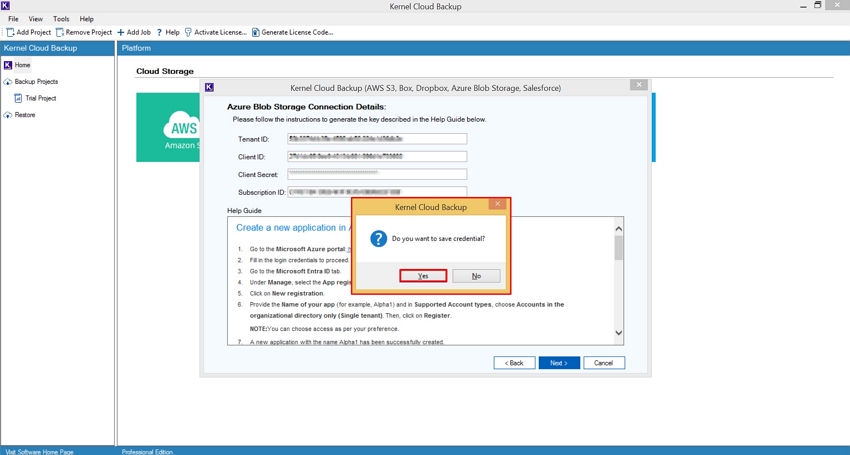Click the Client ID input field
Screen dimensions: 850x455
tap(377, 157)
